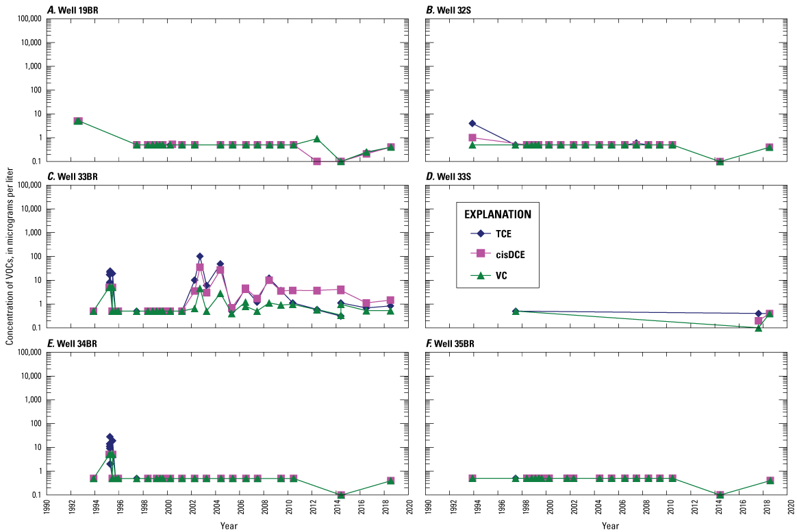Select the 2014 data point in Well 35BR
797x532 pixels.
pos(720,494)
